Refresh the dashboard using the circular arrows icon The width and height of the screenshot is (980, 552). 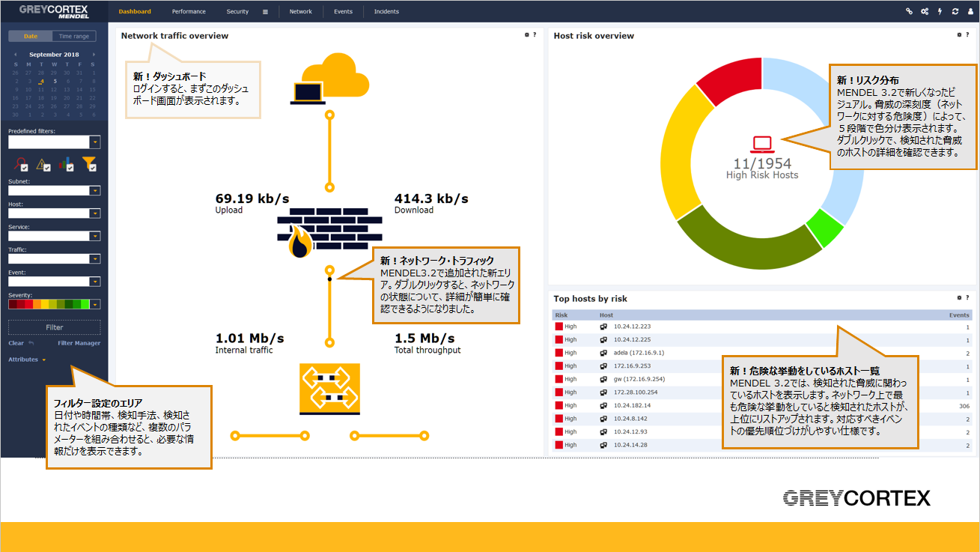[955, 11]
